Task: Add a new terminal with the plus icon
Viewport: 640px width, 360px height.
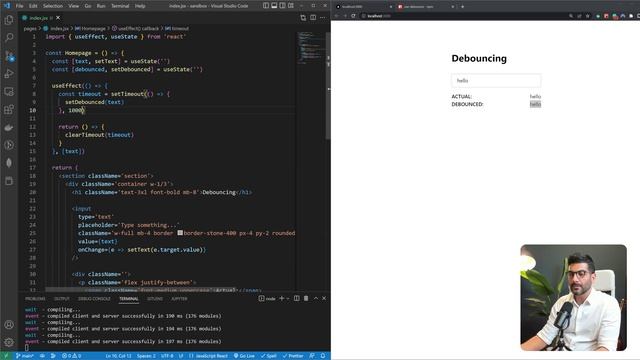Action: [x=281, y=298]
